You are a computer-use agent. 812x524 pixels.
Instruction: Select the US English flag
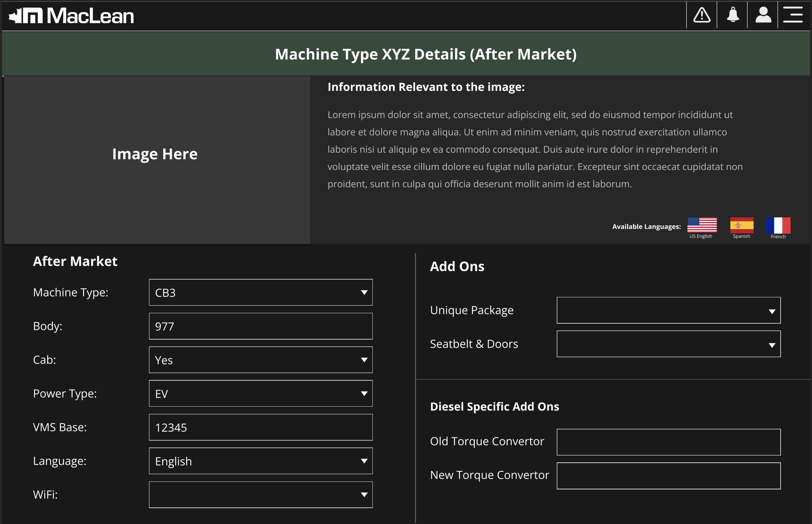(702, 225)
